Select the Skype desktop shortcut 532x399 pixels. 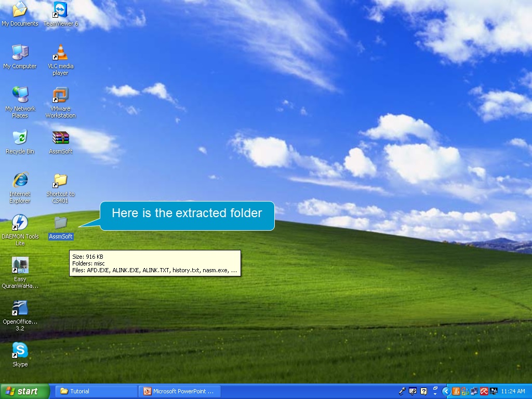pyautogui.click(x=20, y=354)
